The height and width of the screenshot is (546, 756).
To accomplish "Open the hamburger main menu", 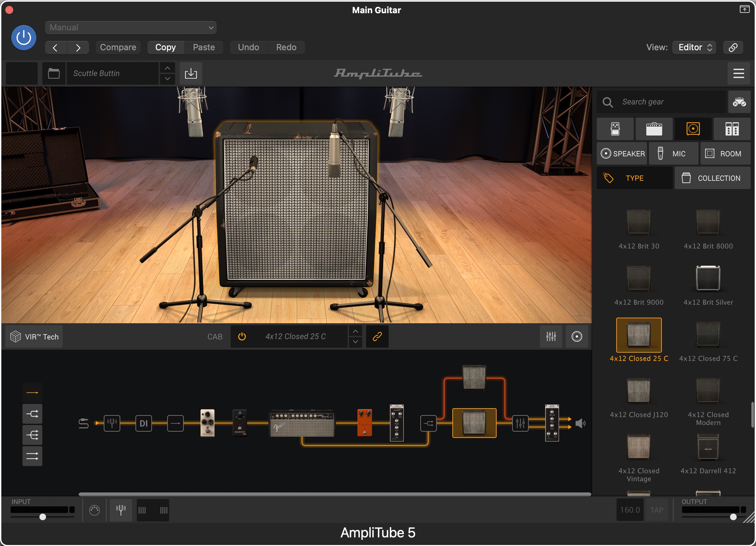I will click(739, 73).
